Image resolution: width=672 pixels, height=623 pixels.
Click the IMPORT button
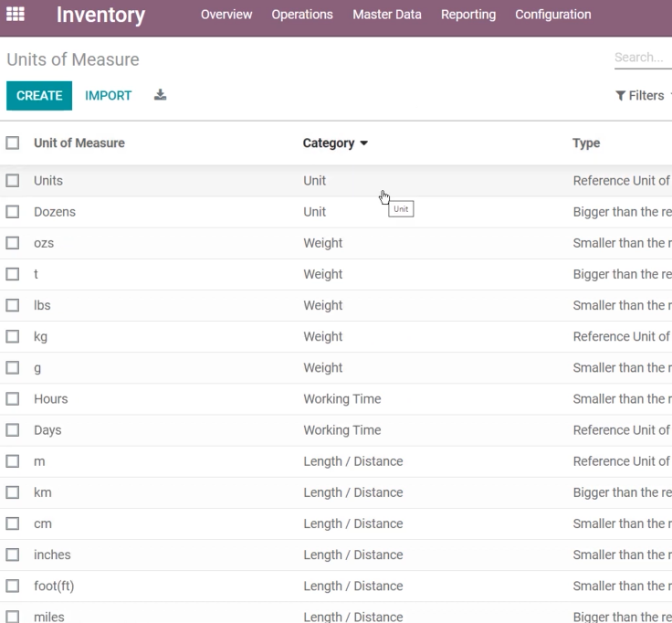tap(108, 96)
